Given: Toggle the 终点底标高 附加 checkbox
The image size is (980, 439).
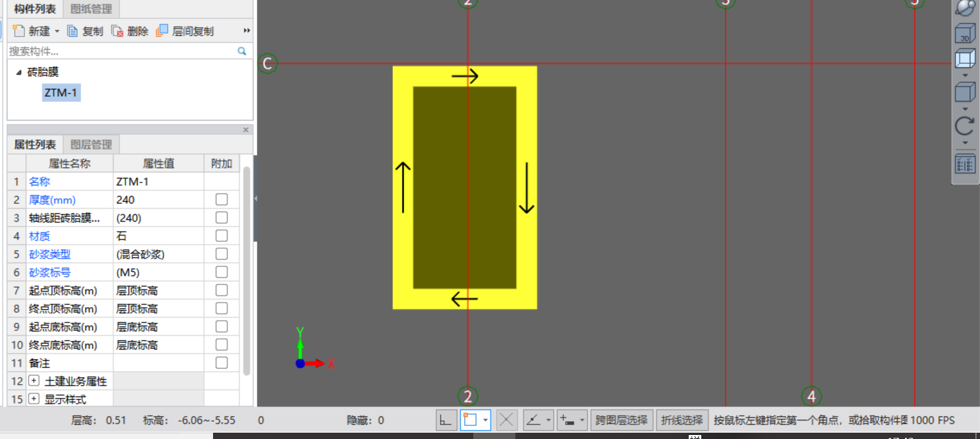Looking at the screenshot, I should (x=222, y=345).
